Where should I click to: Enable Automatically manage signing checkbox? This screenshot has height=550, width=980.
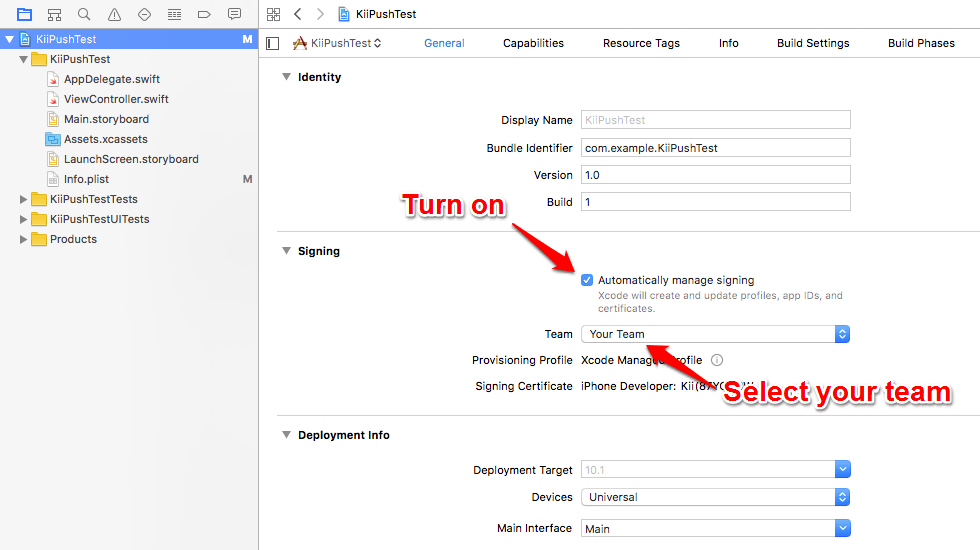(x=586, y=280)
